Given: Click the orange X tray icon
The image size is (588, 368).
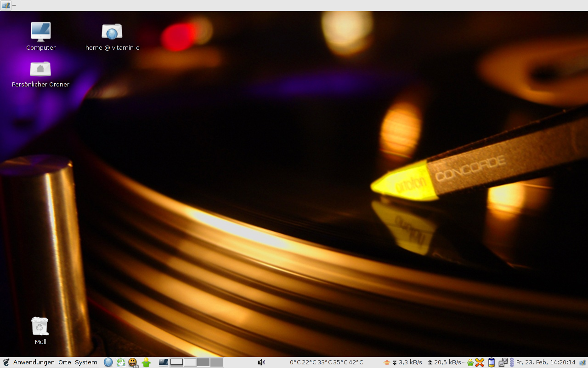Looking at the screenshot, I should coord(480,362).
